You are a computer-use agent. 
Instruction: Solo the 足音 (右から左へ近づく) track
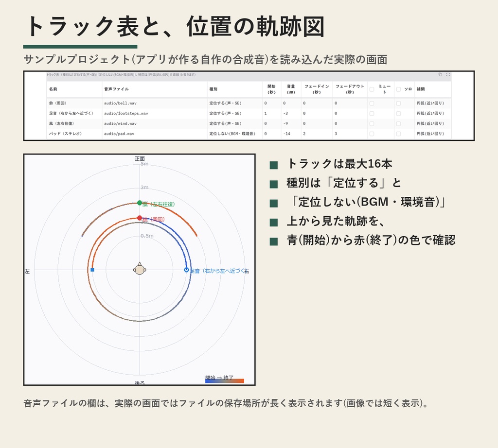[398, 114]
